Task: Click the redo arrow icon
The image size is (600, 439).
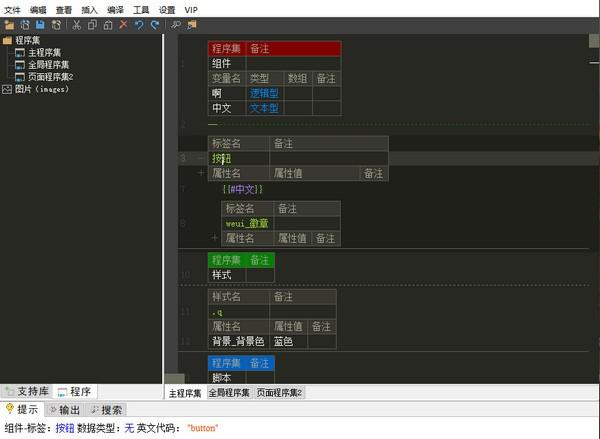Action: (155, 25)
